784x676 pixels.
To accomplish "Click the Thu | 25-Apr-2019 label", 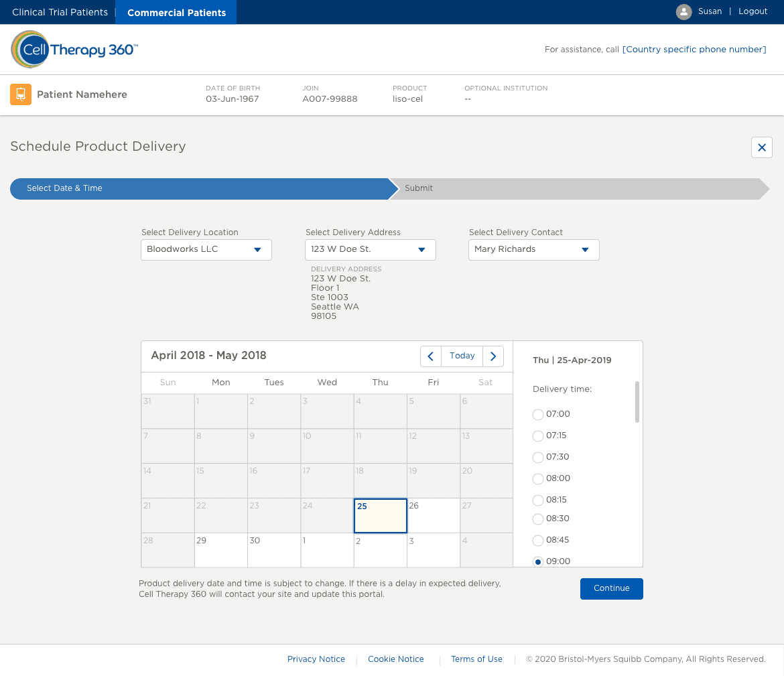I will [572, 360].
